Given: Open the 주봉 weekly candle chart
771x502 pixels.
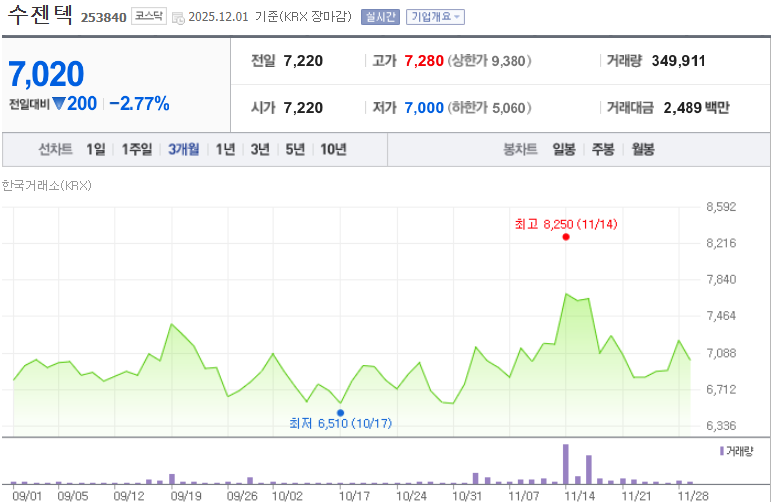Looking at the screenshot, I should click(603, 149).
